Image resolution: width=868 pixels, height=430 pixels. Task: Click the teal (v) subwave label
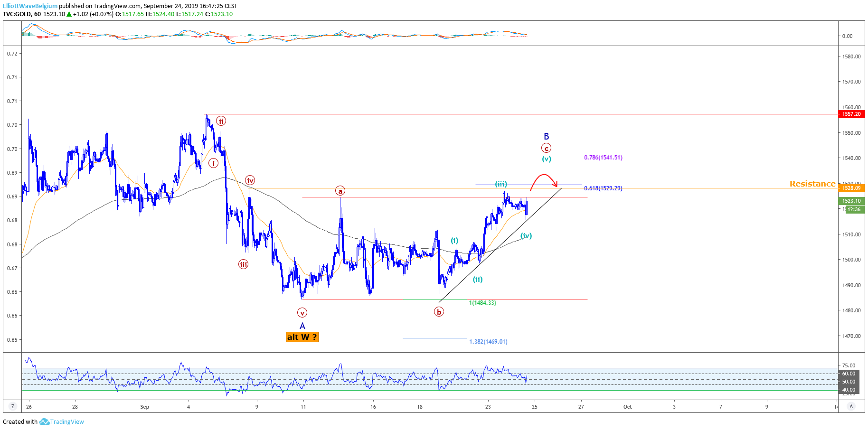(546, 159)
